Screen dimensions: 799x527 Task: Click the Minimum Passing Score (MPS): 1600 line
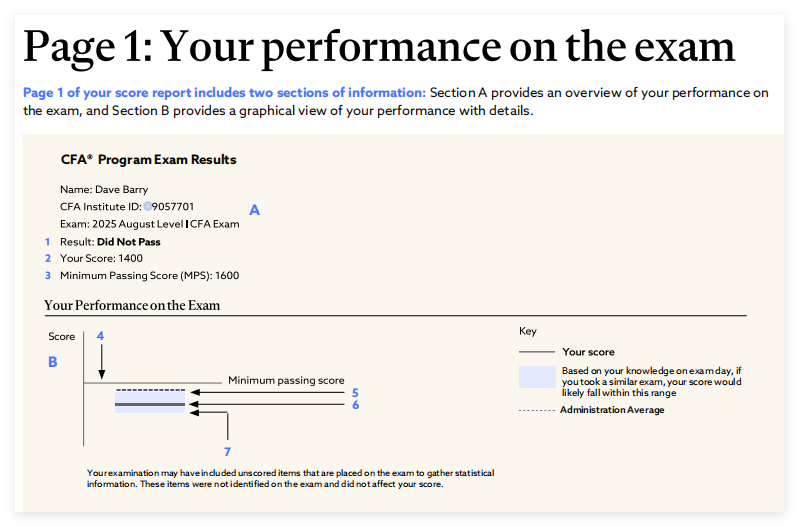149,275
